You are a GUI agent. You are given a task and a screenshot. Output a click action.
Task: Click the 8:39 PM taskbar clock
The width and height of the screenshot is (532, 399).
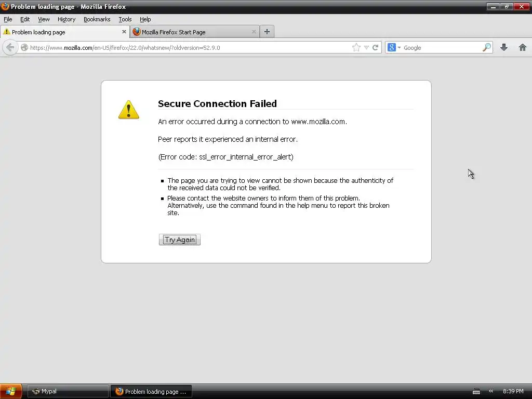[x=513, y=391]
